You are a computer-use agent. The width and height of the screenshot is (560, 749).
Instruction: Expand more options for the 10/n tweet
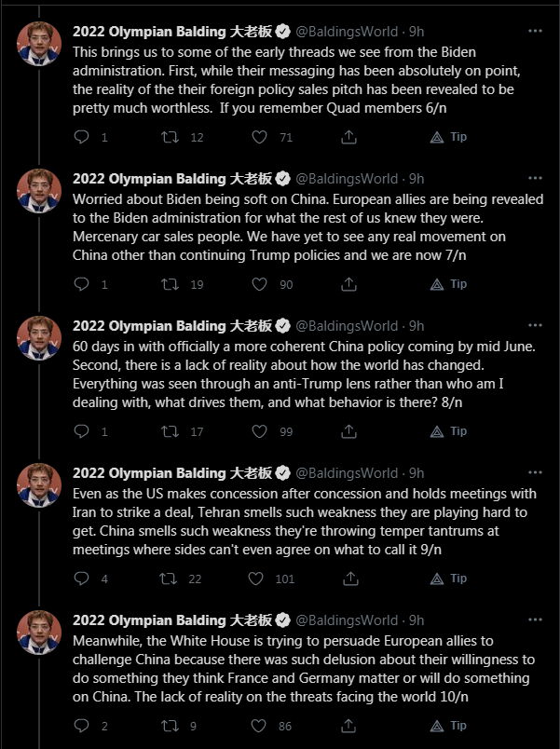(535, 620)
